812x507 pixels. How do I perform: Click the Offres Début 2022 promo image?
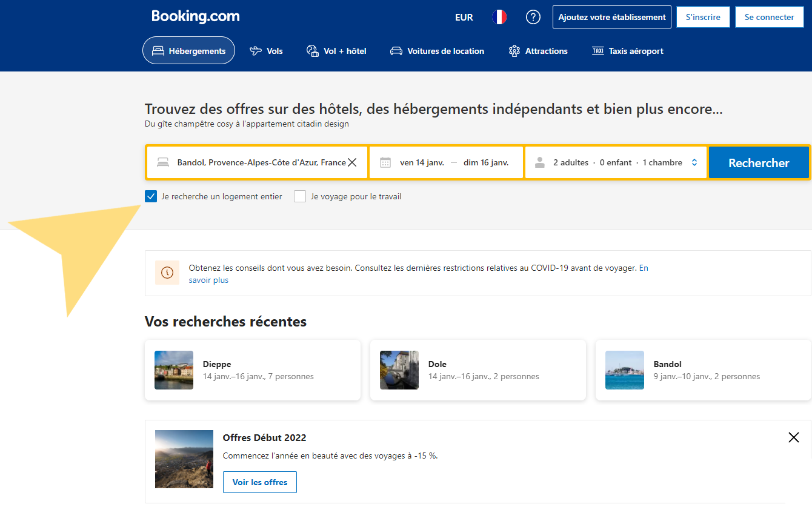pyautogui.click(x=184, y=459)
